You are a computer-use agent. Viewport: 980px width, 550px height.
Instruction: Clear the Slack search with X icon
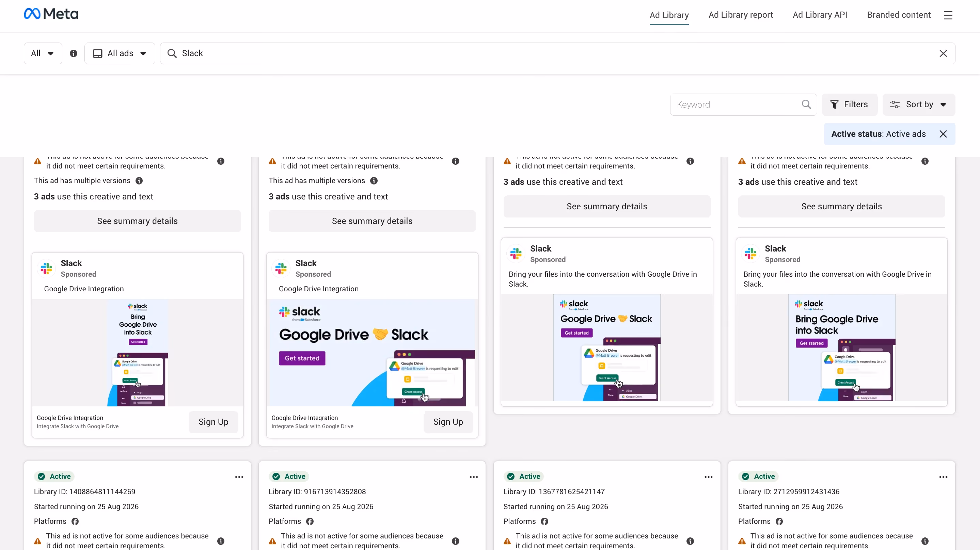point(943,54)
